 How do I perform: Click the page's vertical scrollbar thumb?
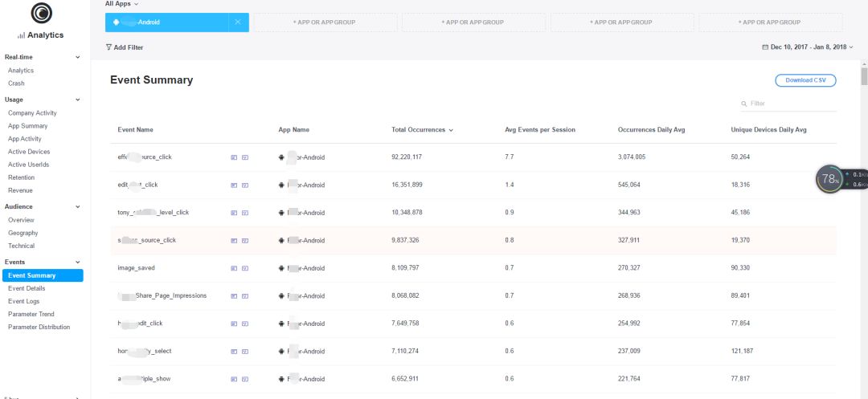(864, 76)
